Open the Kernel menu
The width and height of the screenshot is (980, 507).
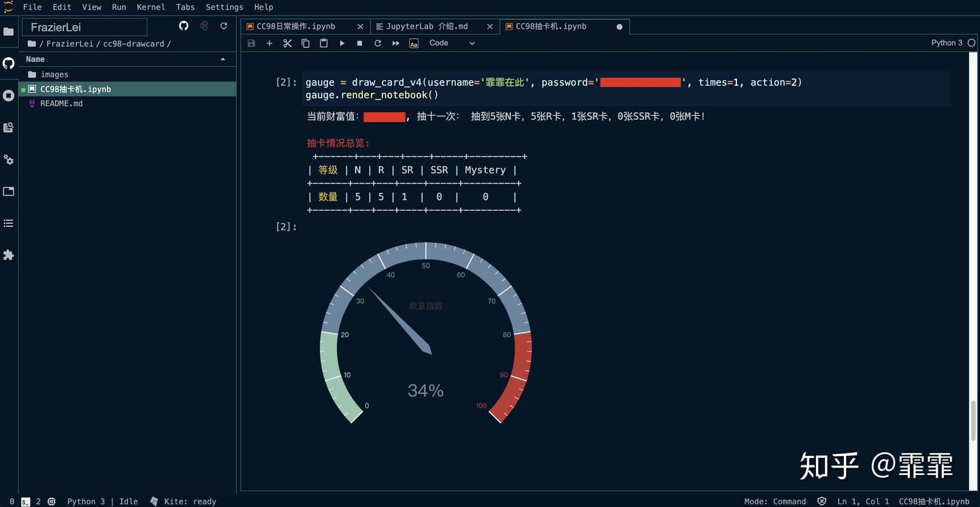150,7
